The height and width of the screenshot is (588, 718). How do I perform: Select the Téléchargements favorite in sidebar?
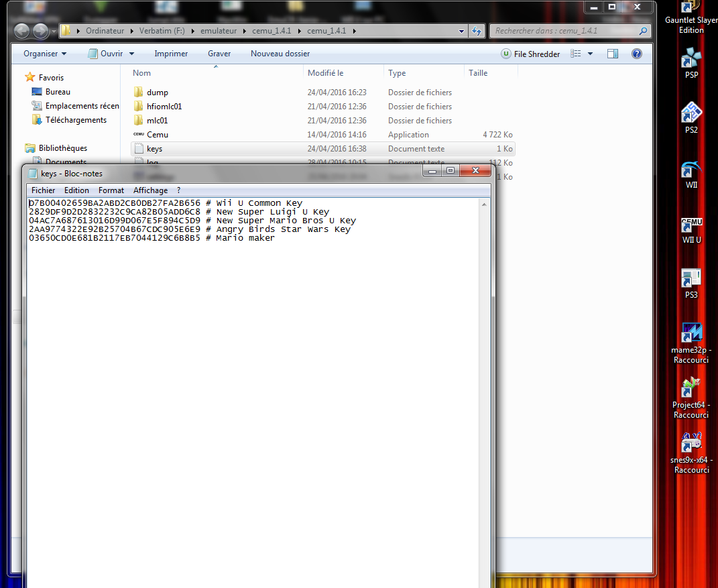pos(76,120)
